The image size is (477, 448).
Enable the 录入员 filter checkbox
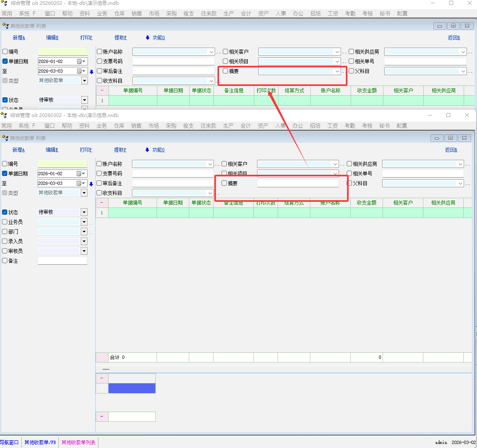[x=5, y=241]
